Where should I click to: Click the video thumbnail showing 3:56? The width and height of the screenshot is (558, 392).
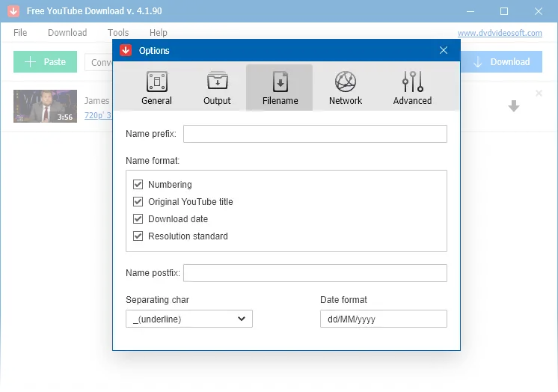(45, 106)
